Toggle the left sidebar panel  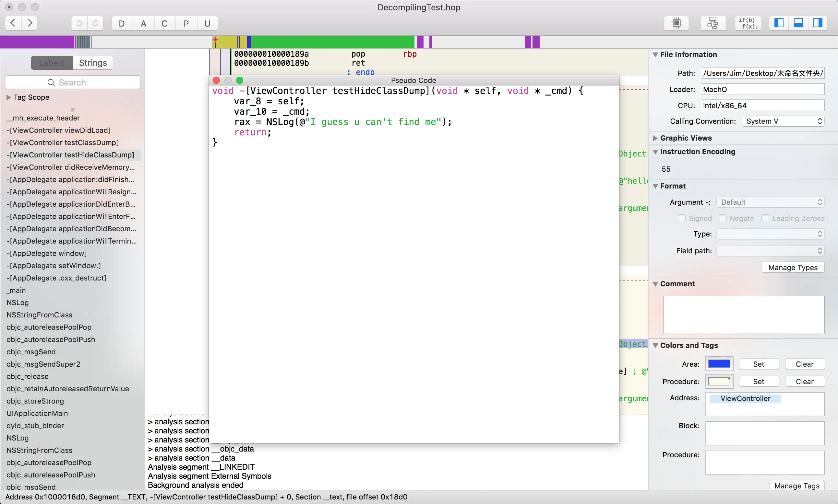[779, 23]
